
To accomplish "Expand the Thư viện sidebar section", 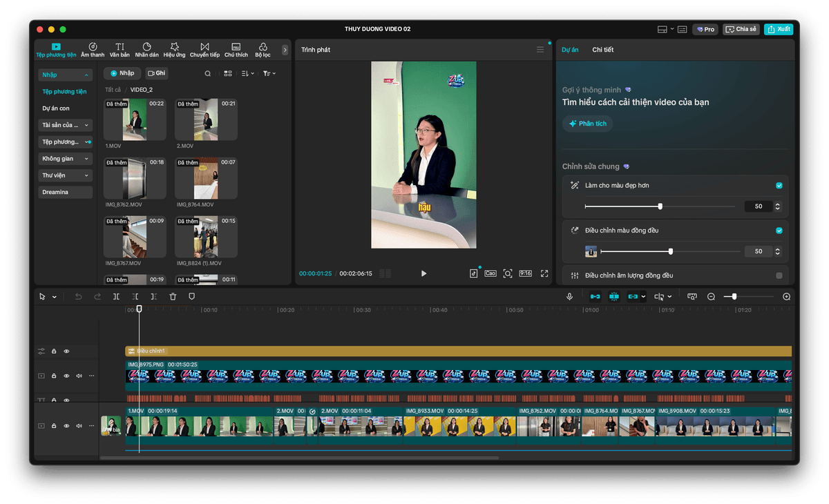I will tap(66, 175).
